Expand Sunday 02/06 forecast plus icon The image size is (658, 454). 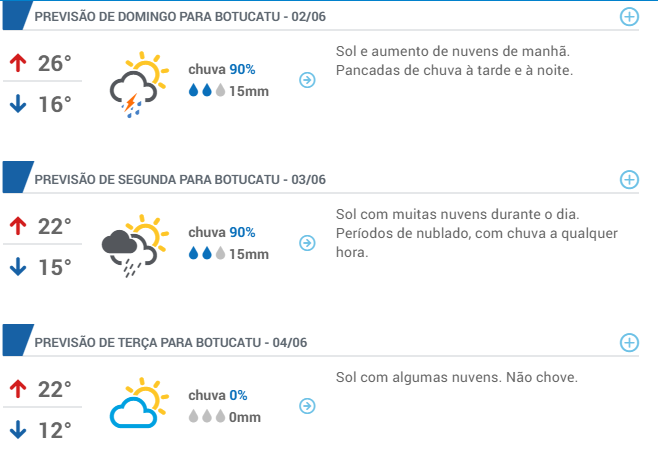pos(629,17)
